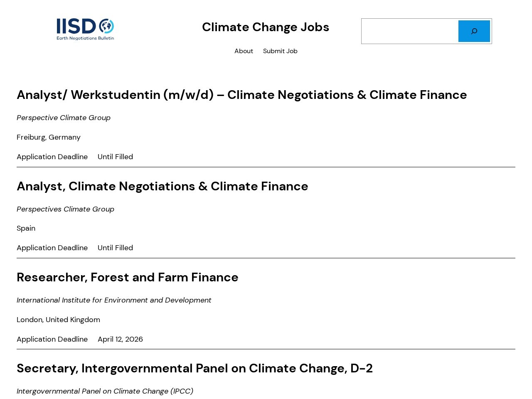Click International Institute for Environment and Development
The height and width of the screenshot is (399, 532).
pyautogui.click(x=114, y=300)
